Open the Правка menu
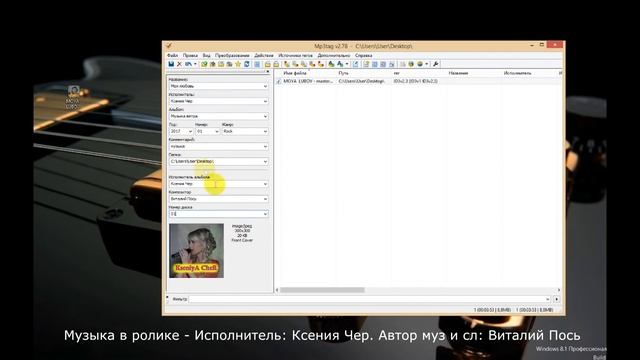The image size is (640, 360). tap(190, 55)
